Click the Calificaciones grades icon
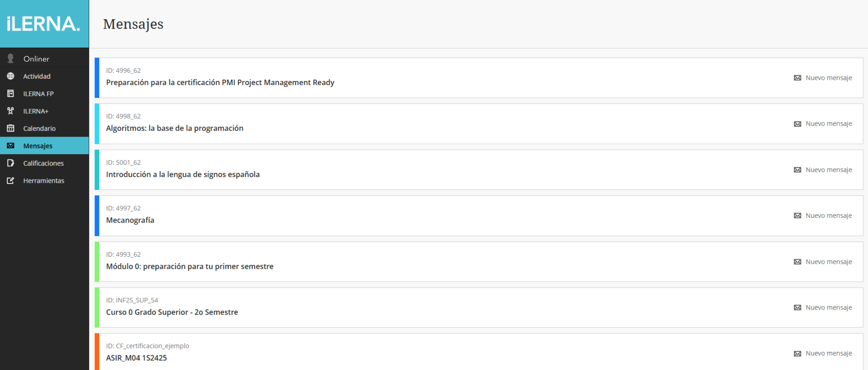This screenshot has width=868, height=370. (x=11, y=163)
